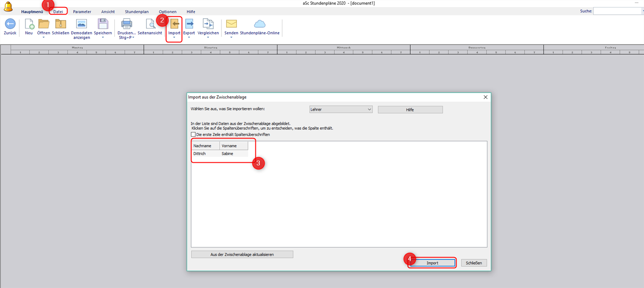Click the Zurück back arrow icon
The width and height of the screenshot is (644, 288).
[x=10, y=24]
